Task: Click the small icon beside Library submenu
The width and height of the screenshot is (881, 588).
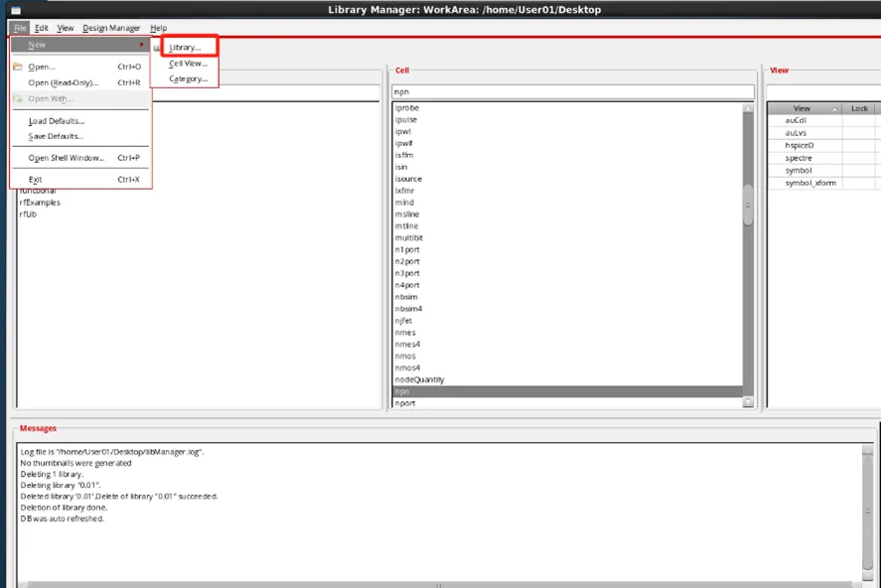Action: click(158, 47)
